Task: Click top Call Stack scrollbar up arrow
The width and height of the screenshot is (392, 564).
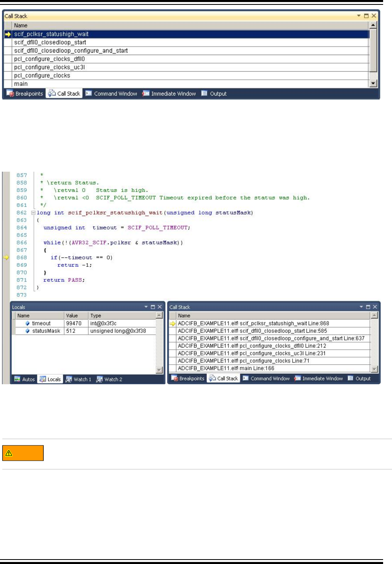Action: [x=373, y=25]
